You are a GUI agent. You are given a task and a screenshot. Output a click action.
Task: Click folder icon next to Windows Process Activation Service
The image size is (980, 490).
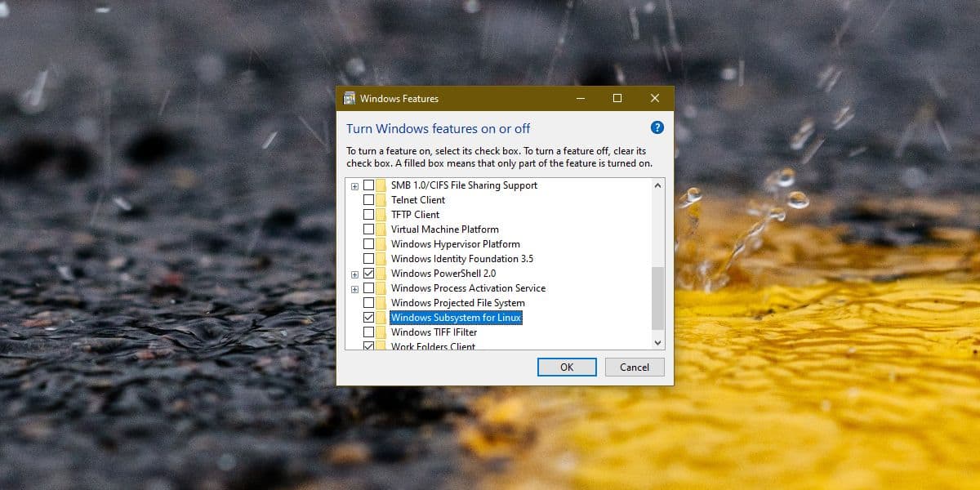(381, 288)
